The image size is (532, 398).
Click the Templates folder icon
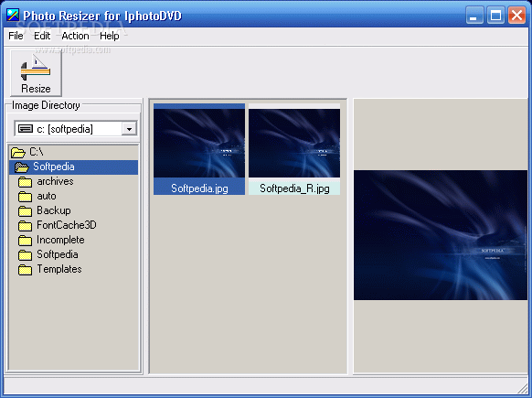point(25,269)
